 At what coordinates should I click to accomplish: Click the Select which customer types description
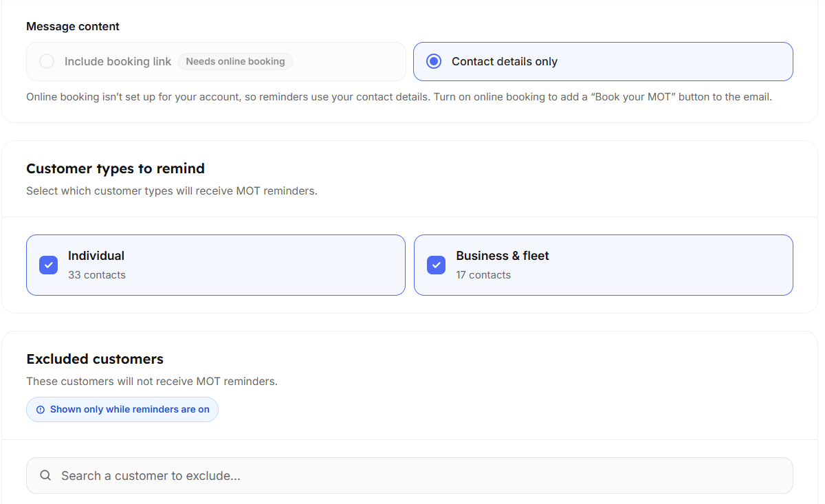tap(172, 190)
